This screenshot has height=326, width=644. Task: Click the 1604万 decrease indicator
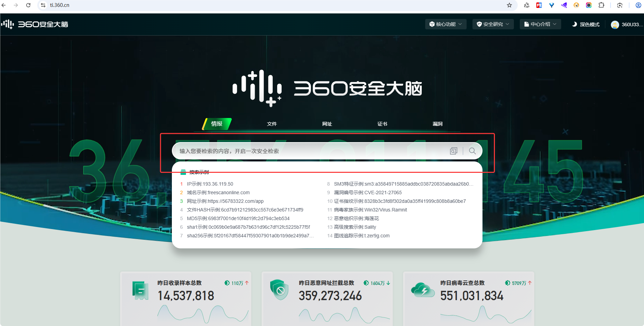(377, 283)
